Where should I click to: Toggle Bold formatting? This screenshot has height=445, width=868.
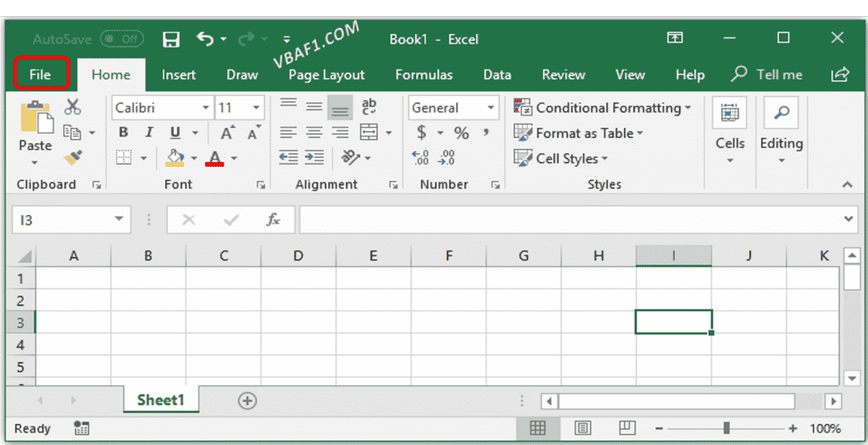coord(124,133)
